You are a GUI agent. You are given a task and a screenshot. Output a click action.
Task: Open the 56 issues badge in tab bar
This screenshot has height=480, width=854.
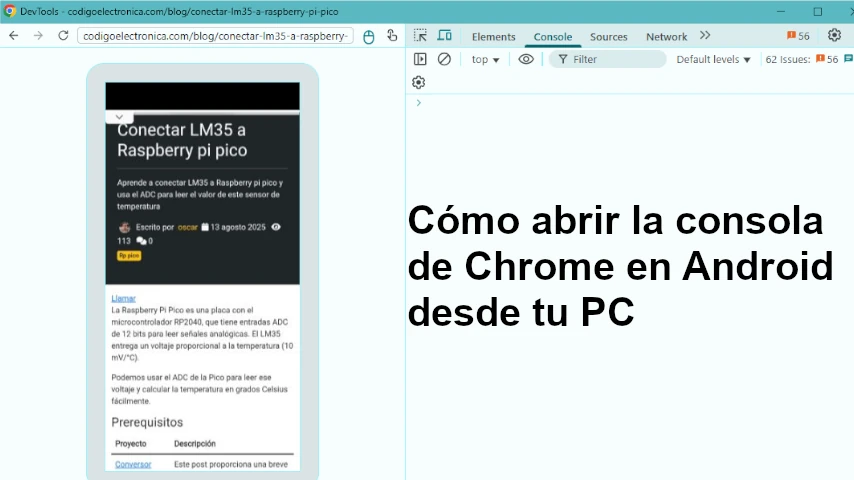click(798, 36)
